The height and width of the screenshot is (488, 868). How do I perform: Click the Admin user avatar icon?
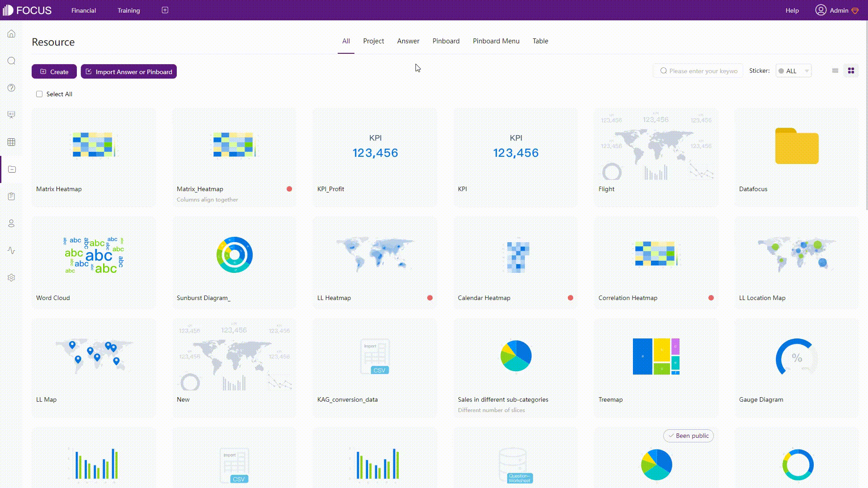click(821, 10)
